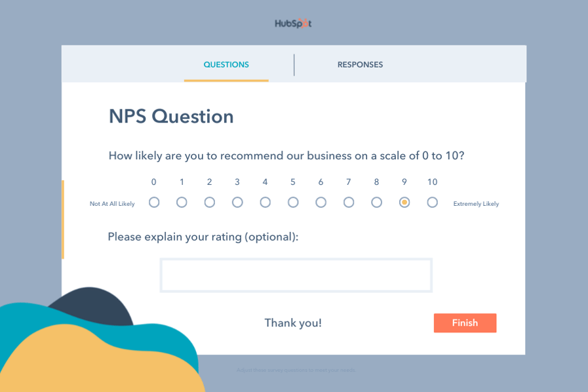Click the Extremely Likely label
This screenshot has height=392, width=588.
(x=476, y=204)
